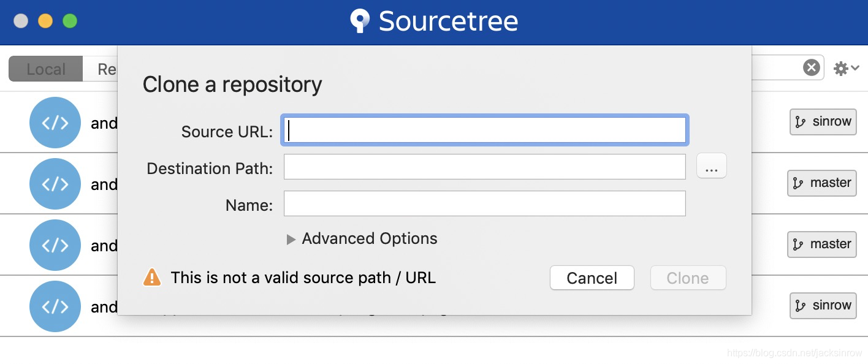Click the sinrow branch button in the fourth row

pos(823,306)
